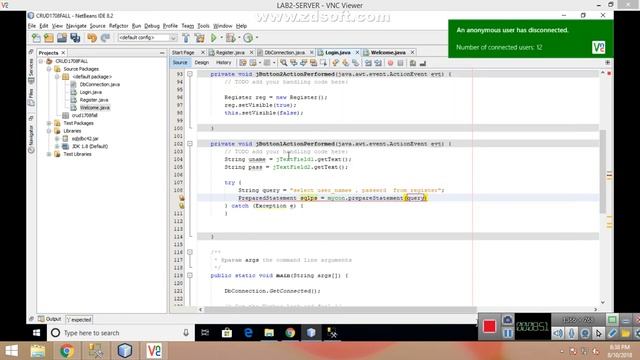
Task: Click the Profile Project toolbar icon
Action: (x=248, y=38)
